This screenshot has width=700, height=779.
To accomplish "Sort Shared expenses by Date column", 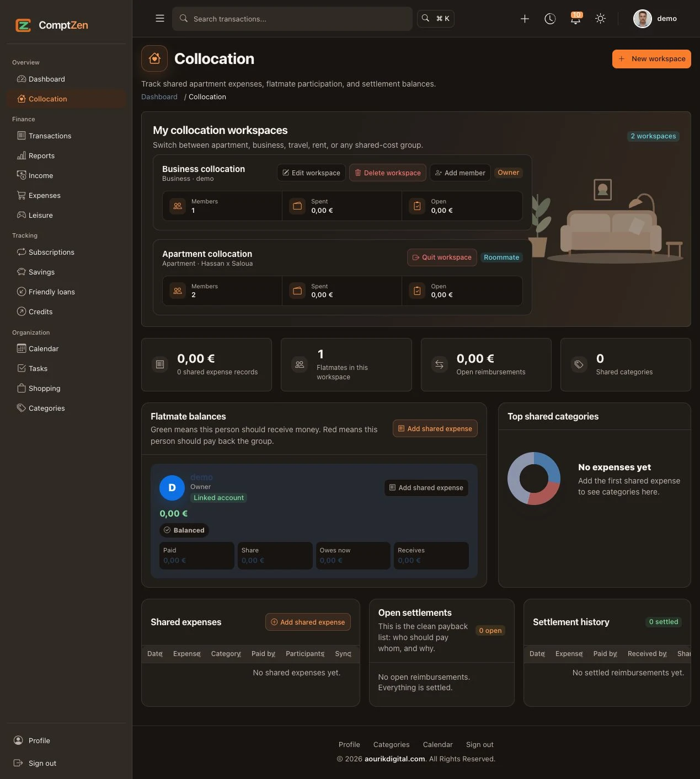I will (155, 654).
